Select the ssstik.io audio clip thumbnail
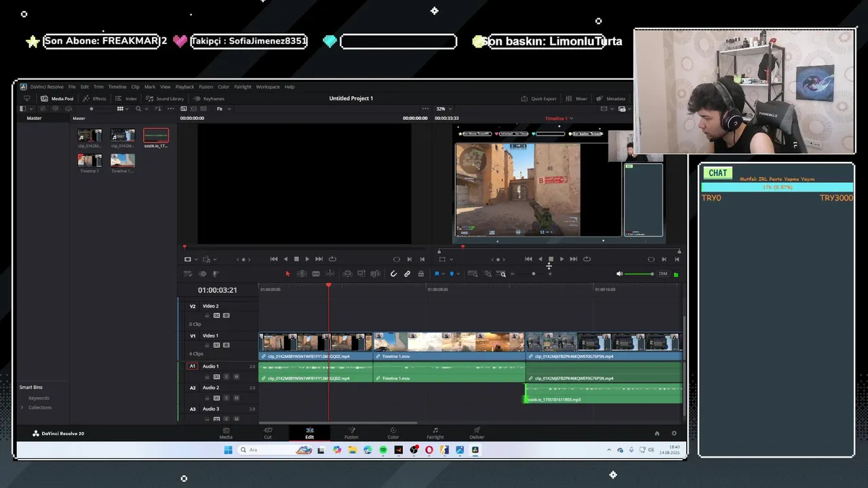Image resolution: width=868 pixels, height=488 pixels. pos(155,136)
